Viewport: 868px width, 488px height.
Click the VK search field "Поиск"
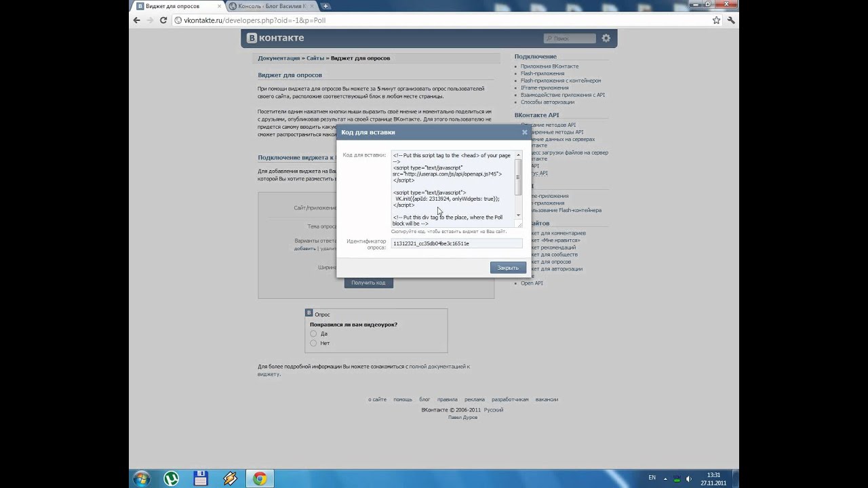click(x=570, y=39)
